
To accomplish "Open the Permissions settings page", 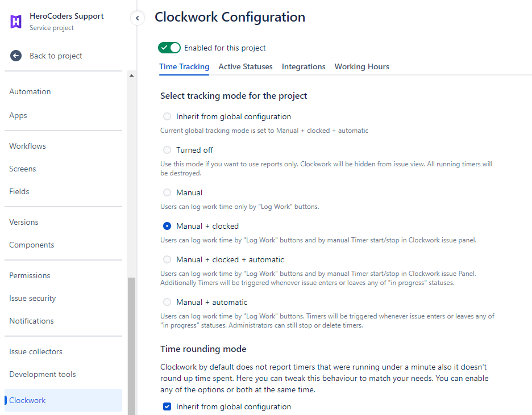I will pyautogui.click(x=30, y=275).
